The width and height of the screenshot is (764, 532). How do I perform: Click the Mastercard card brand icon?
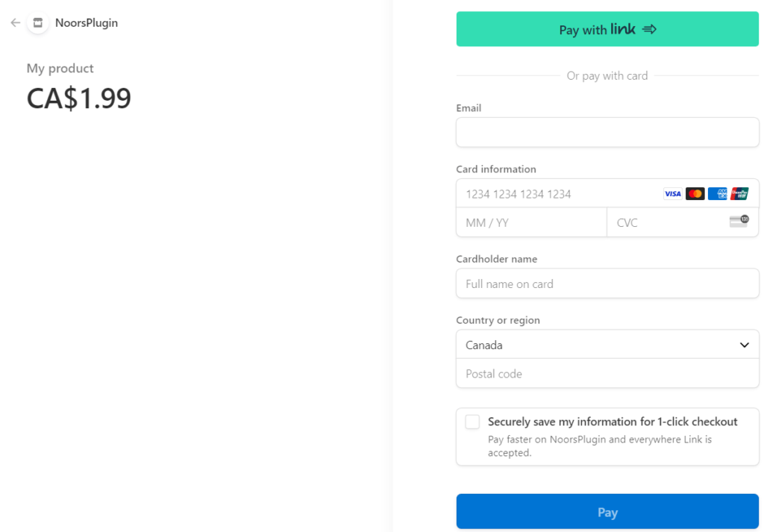tap(695, 193)
